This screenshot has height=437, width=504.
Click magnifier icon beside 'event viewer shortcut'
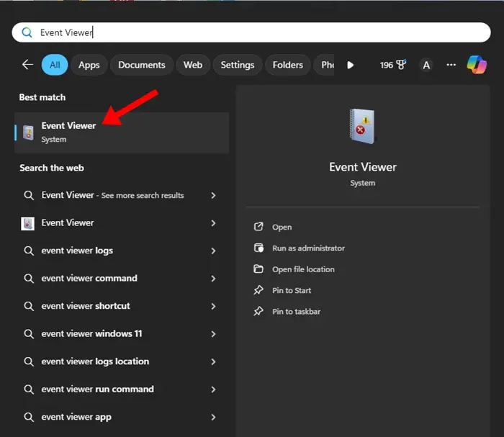(x=29, y=306)
